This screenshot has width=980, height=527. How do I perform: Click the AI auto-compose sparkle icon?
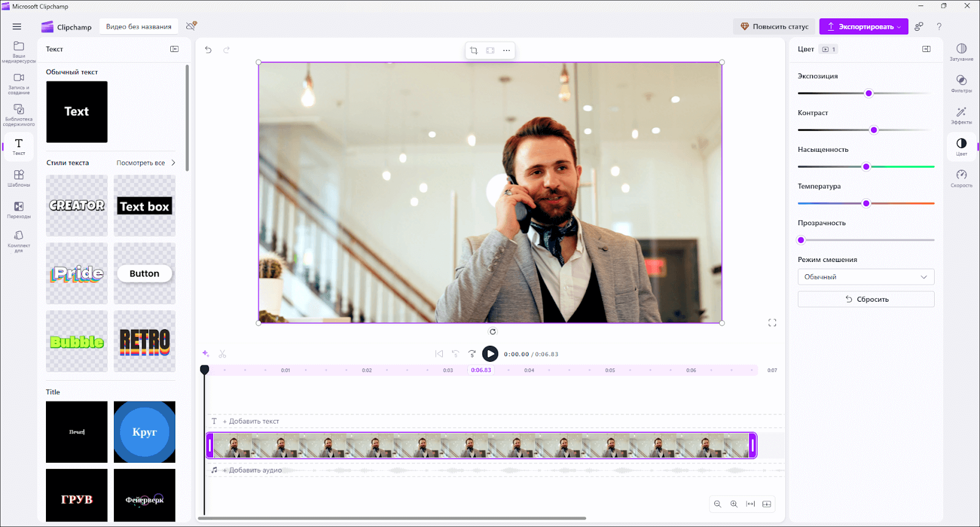(206, 354)
